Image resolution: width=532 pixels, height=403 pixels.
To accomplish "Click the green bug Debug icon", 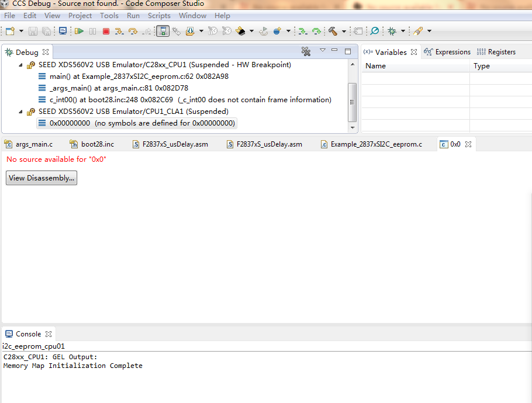I will pos(392,31).
